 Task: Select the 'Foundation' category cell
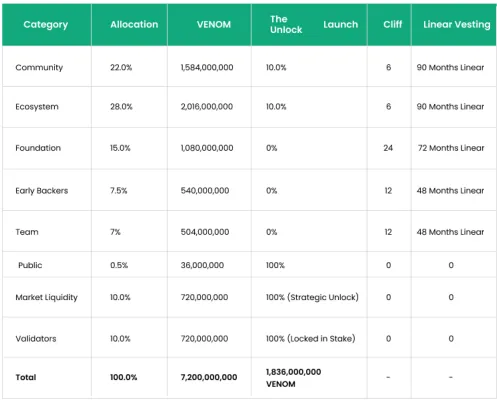click(38, 148)
